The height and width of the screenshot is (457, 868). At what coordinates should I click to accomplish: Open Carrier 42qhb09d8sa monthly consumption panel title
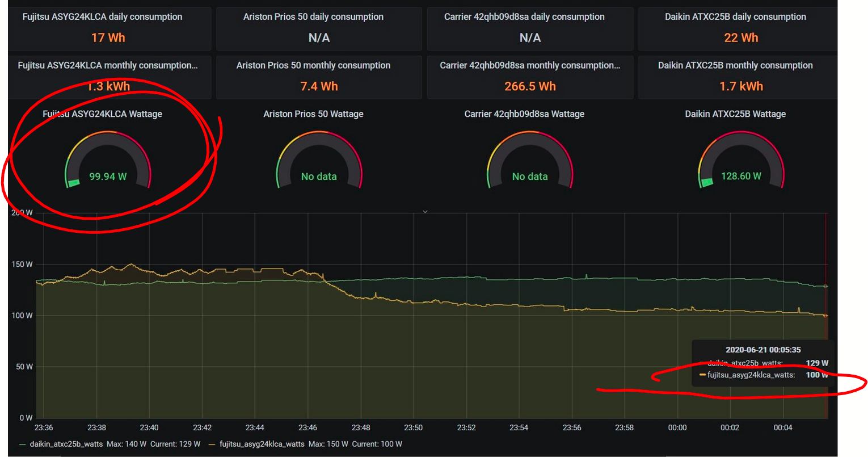530,65
